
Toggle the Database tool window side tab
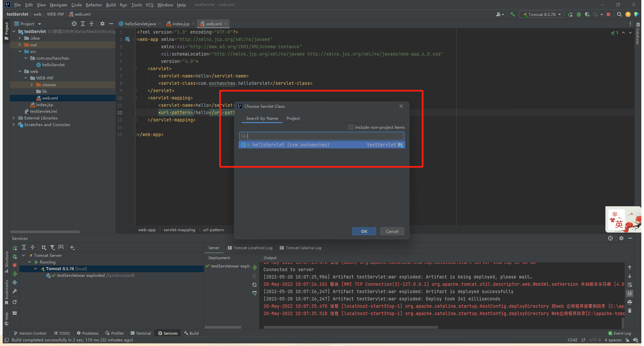point(638,34)
